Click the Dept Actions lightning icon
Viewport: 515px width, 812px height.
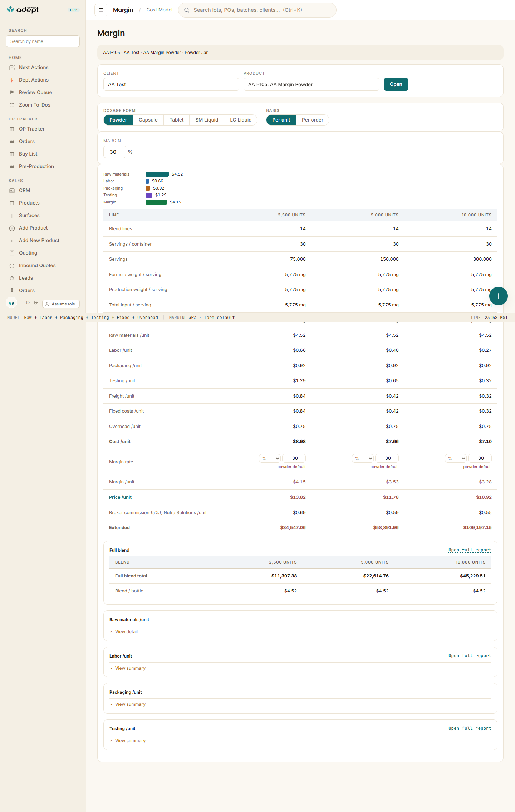(12, 80)
